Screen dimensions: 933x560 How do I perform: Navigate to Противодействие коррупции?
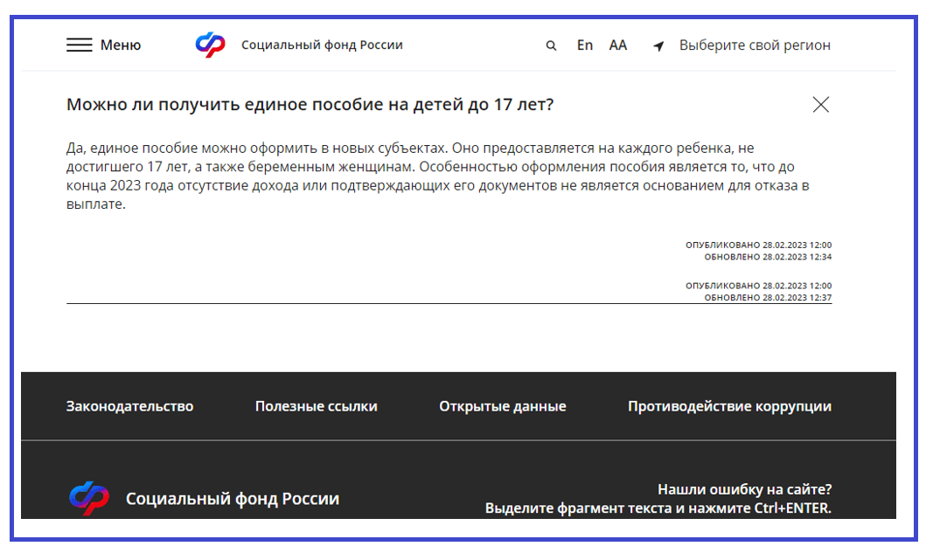[729, 406]
